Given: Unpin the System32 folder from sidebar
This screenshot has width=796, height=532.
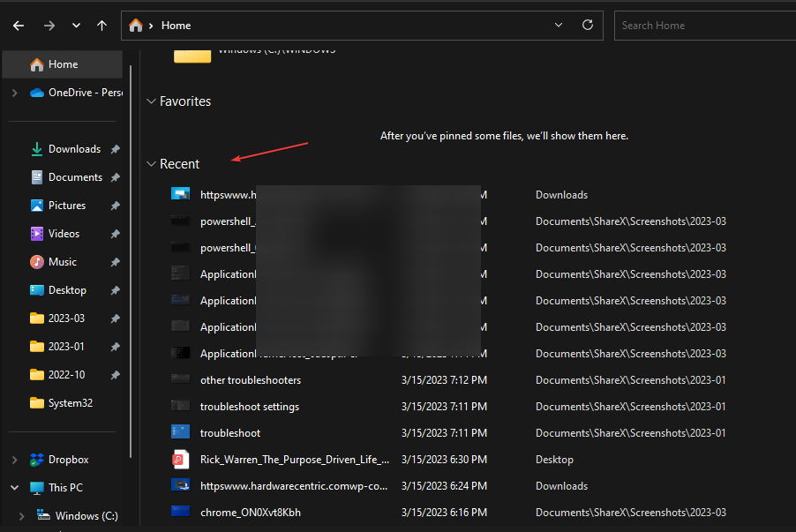Looking at the screenshot, I should tap(115, 402).
